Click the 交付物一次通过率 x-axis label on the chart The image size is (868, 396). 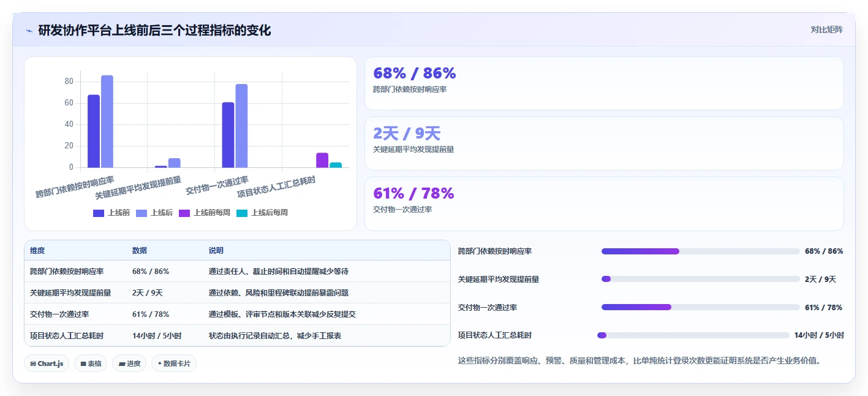[x=217, y=185]
